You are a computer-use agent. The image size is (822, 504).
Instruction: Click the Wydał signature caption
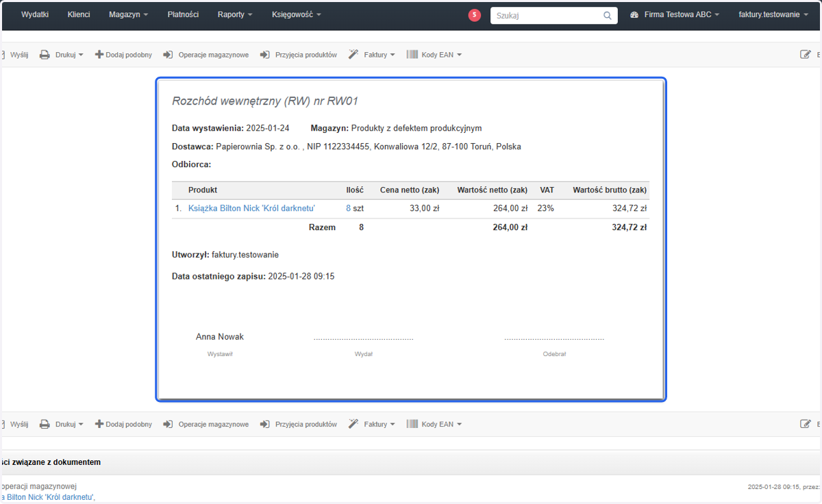(364, 354)
